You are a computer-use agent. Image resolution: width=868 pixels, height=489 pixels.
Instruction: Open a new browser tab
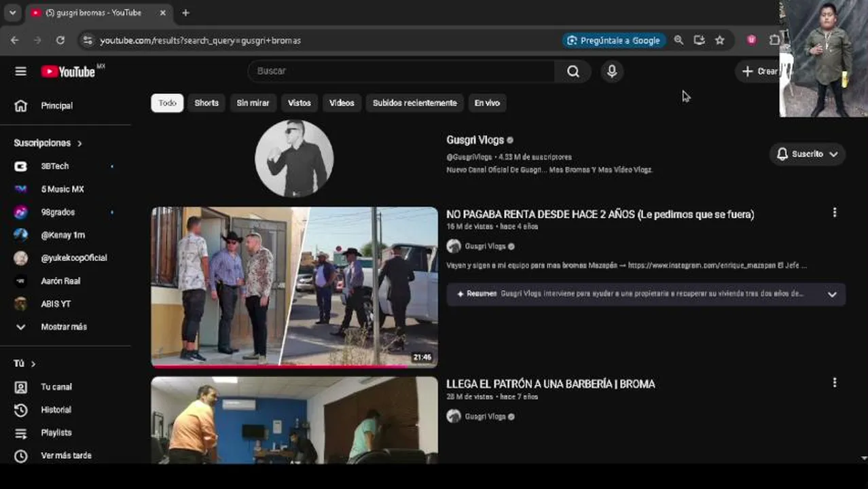tap(185, 13)
